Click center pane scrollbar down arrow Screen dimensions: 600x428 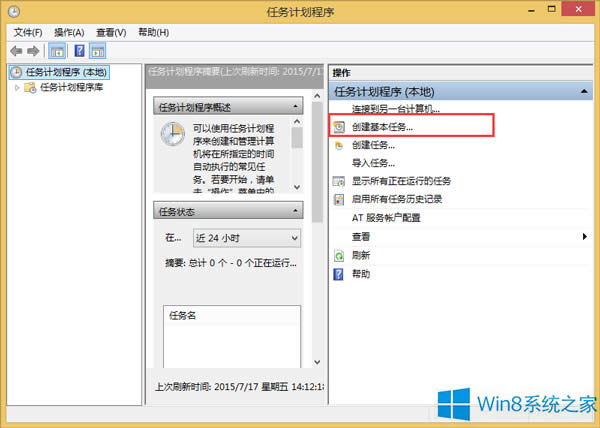pyautogui.click(x=317, y=362)
